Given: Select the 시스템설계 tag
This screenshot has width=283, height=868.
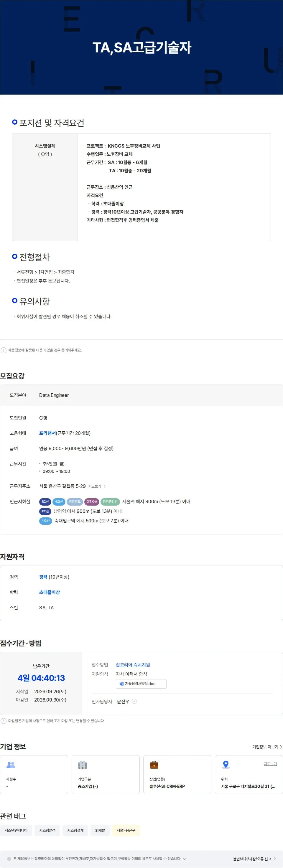Looking at the screenshot, I should click(x=75, y=830).
